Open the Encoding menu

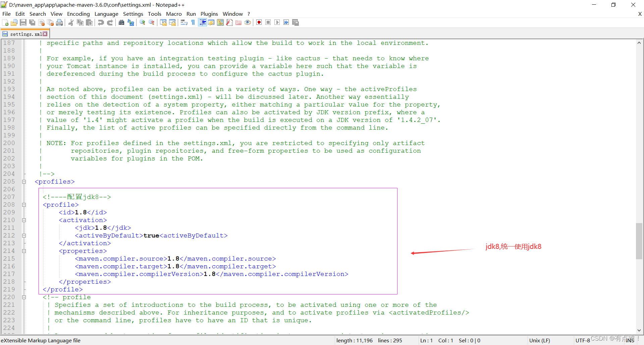click(x=78, y=14)
